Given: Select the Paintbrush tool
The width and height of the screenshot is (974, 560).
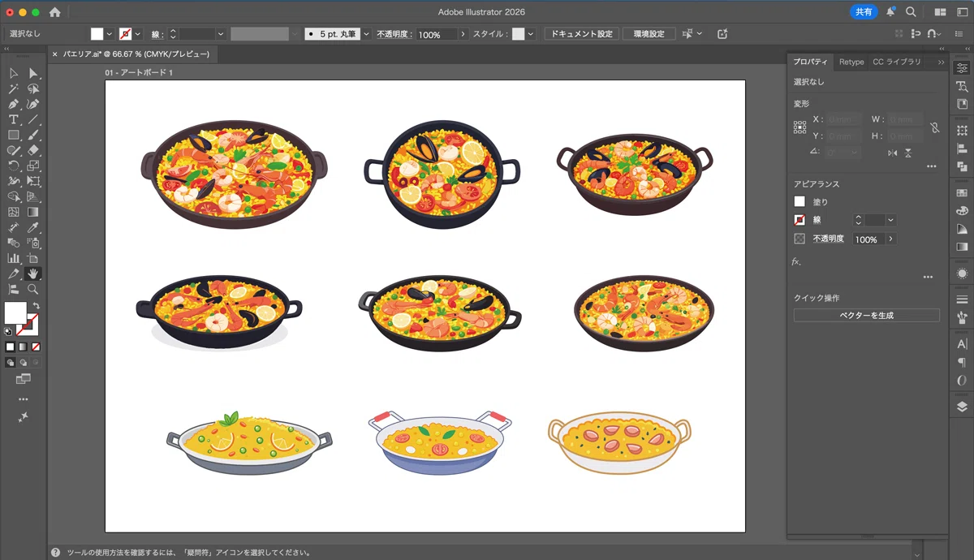Looking at the screenshot, I should click(33, 135).
